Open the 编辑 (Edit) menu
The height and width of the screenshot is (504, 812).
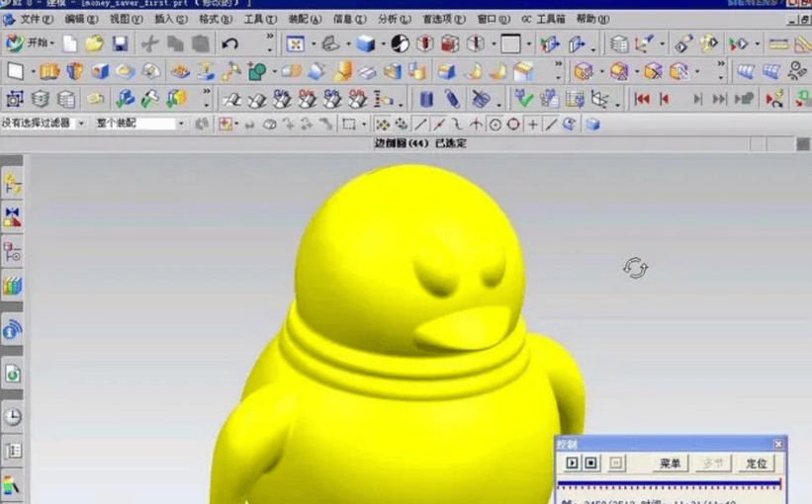(81, 19)
